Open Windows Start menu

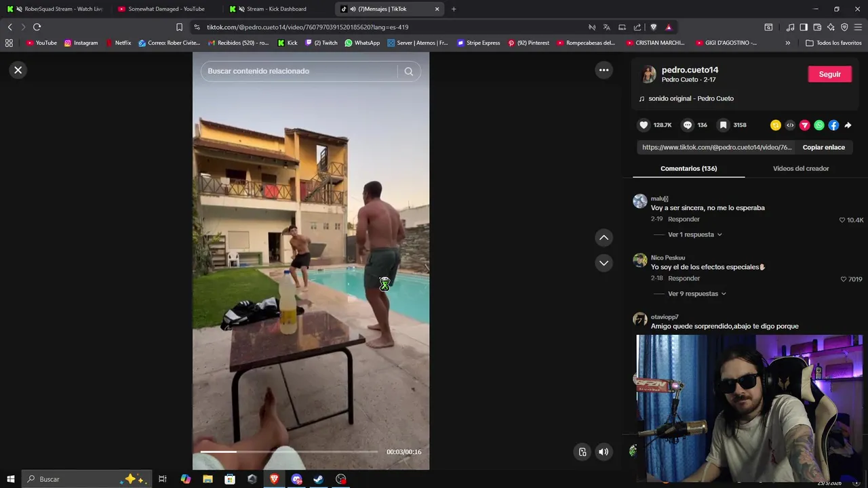pos(10,479)
